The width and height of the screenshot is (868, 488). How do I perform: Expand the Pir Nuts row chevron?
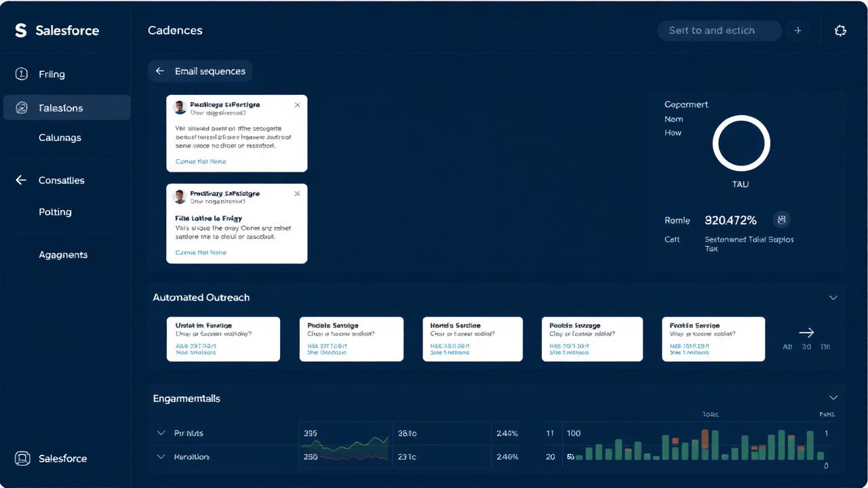[161, 432]
